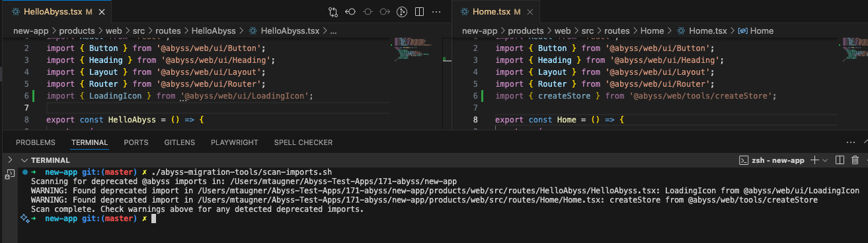
Task: Click web breadcrumb in HelloAbyss editor
Action: pyautogui.click(x=113, y=30)
